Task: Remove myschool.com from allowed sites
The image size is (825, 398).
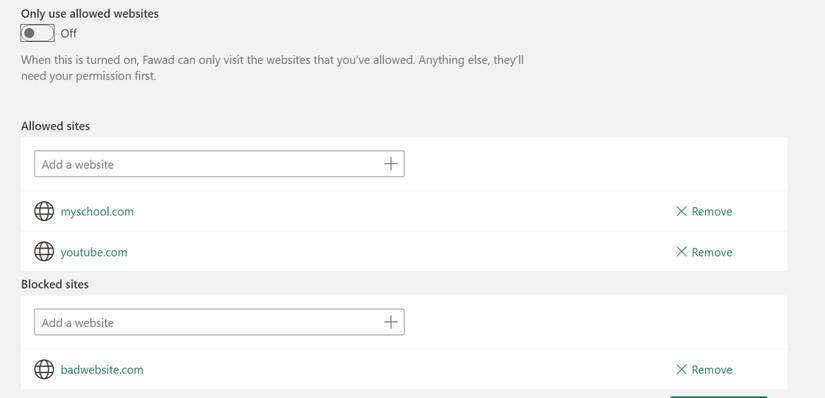Action: pyautogui.click(x=704, y=211)
